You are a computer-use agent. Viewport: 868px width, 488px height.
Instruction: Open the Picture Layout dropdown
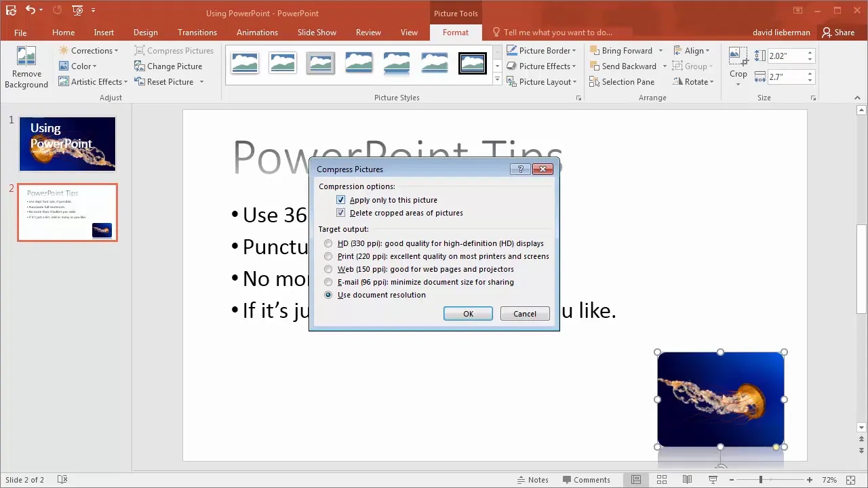541,82
